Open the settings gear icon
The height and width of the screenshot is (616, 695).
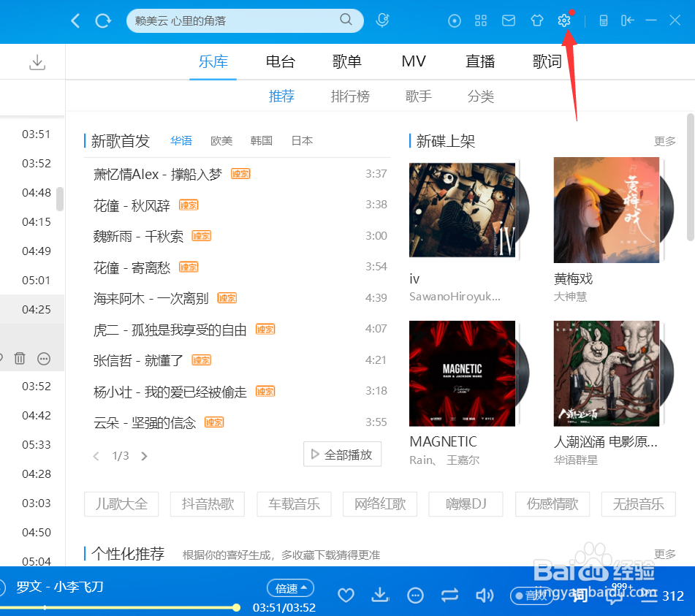[564, 20]
